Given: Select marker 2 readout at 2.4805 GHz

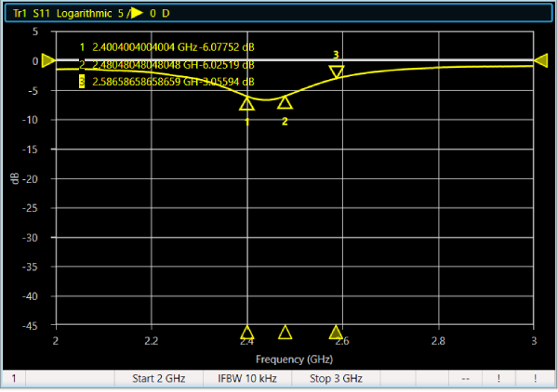Looking at the screenshot, I should click(158, 65).
